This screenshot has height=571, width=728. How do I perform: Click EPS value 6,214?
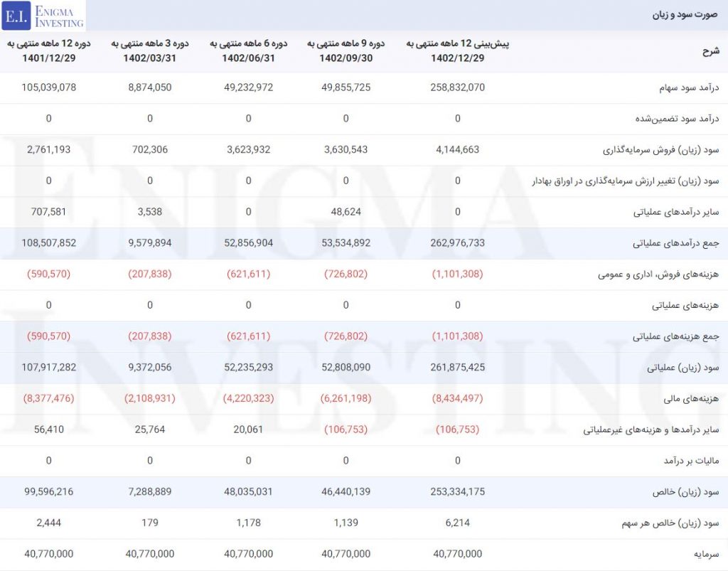[x=457, y=523]
